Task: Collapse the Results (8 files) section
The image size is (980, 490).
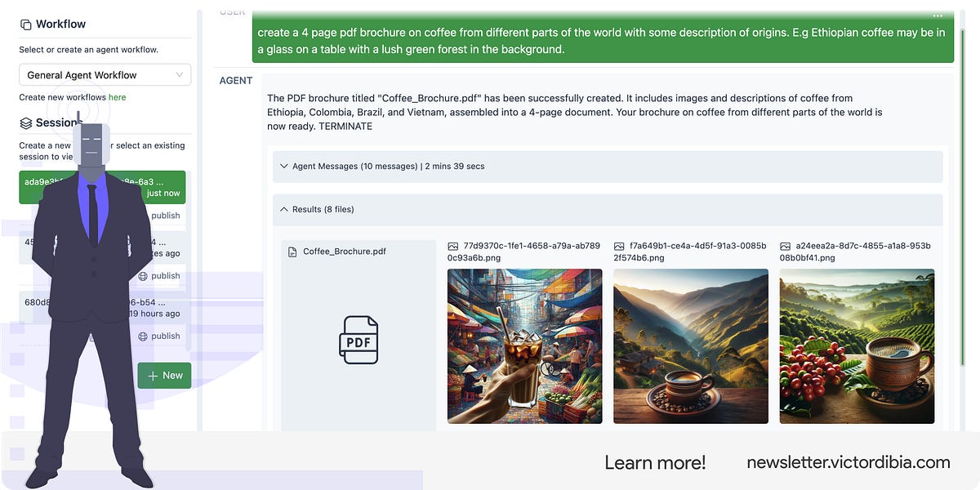Action: (x=283, y=209)
